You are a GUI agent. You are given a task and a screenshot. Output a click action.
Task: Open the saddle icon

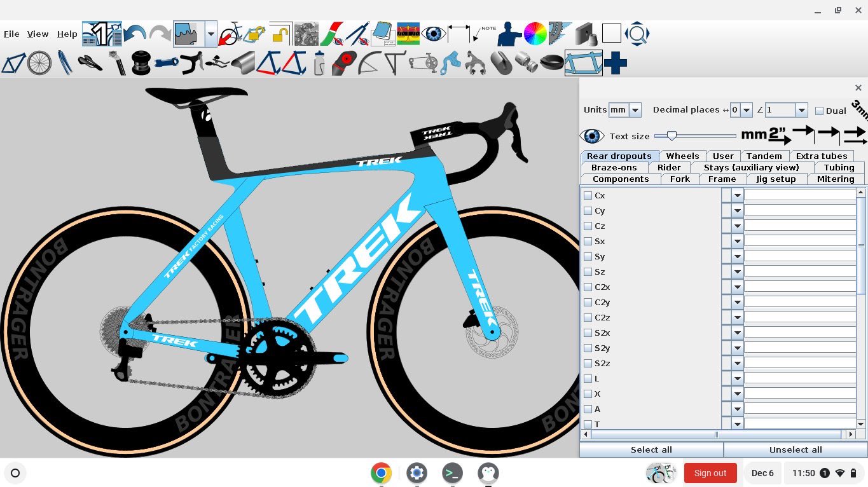(x=90, y=64)
